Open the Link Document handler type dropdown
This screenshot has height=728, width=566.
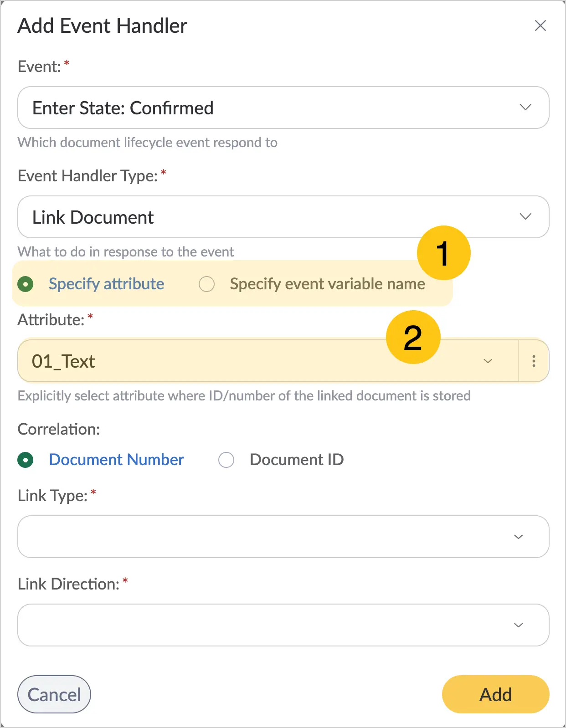pos(283,217)
